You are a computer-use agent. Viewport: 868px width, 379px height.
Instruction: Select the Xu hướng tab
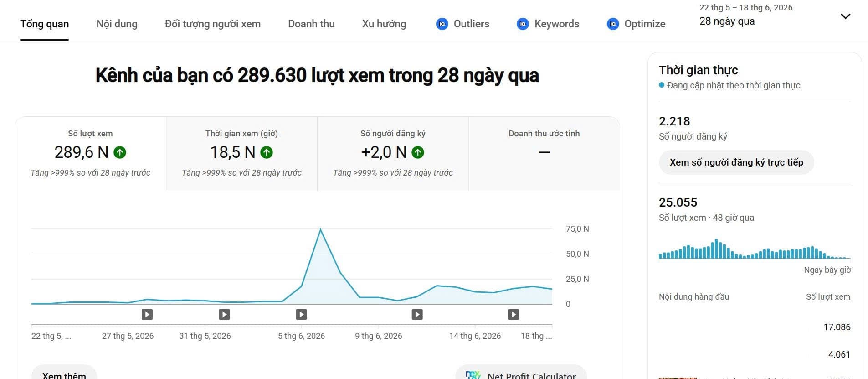coord(384,24)
